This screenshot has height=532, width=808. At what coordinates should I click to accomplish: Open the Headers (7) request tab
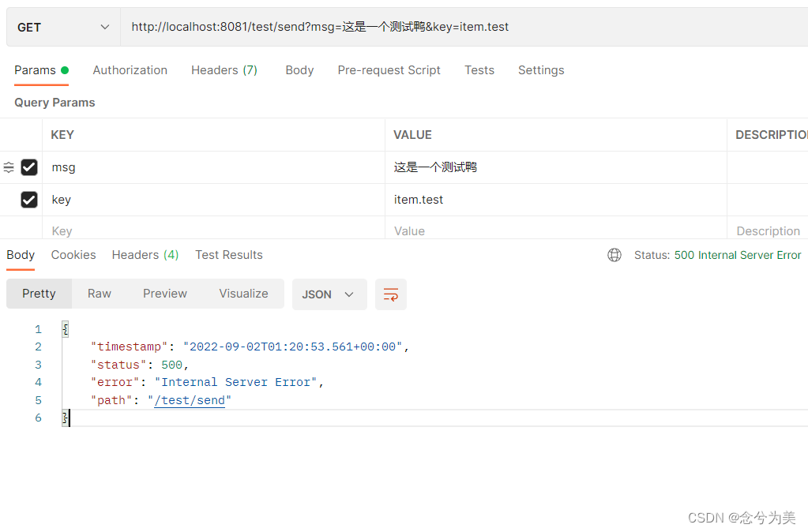pyautogui.click(x=224, y=70)
